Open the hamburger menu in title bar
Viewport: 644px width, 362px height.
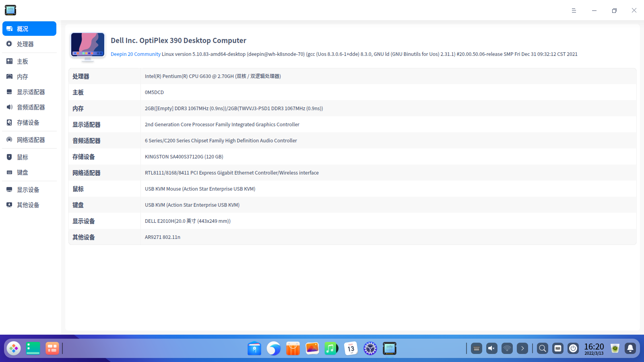coord(574,10)
